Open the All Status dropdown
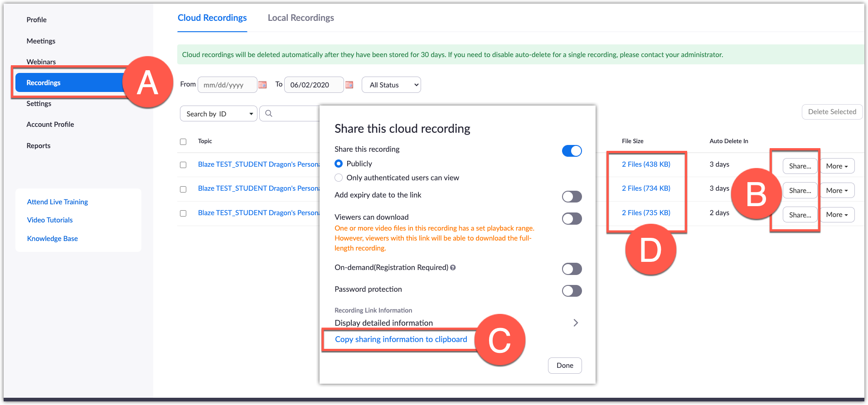The image size is (868, 405). [x=391, y=85]
